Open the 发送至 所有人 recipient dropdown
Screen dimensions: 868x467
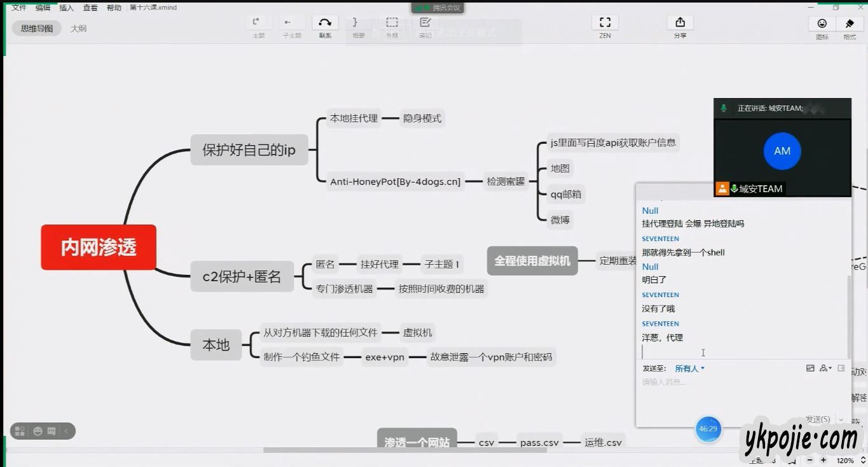click(x=689, y=368)
